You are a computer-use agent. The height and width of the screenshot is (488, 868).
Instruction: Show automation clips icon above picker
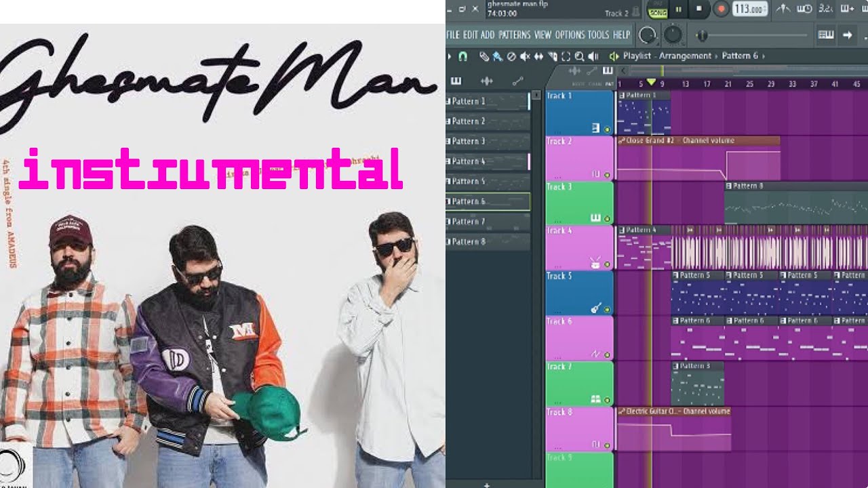518,81
